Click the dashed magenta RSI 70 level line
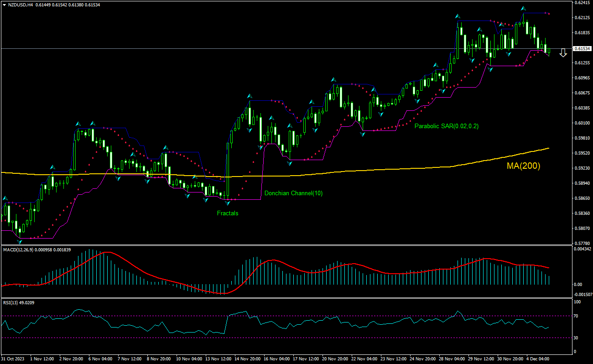Screen dimensions: 593x364 (x=296, y=315)
